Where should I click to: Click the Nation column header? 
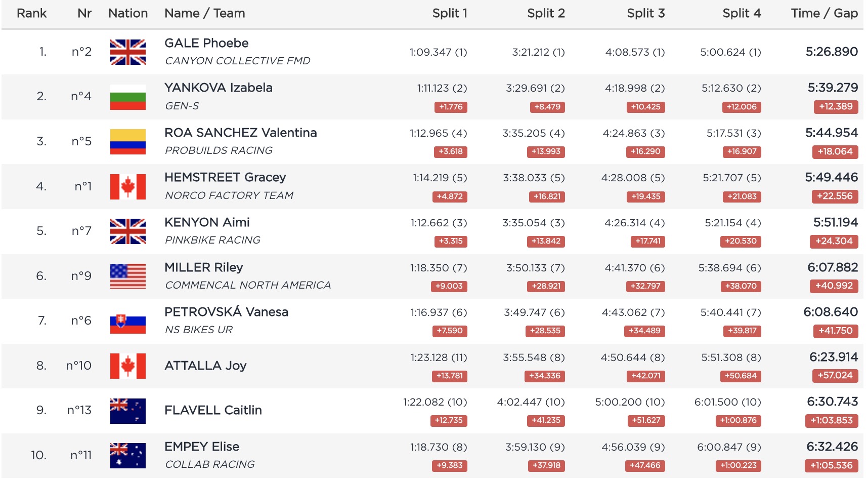[128, 13]
